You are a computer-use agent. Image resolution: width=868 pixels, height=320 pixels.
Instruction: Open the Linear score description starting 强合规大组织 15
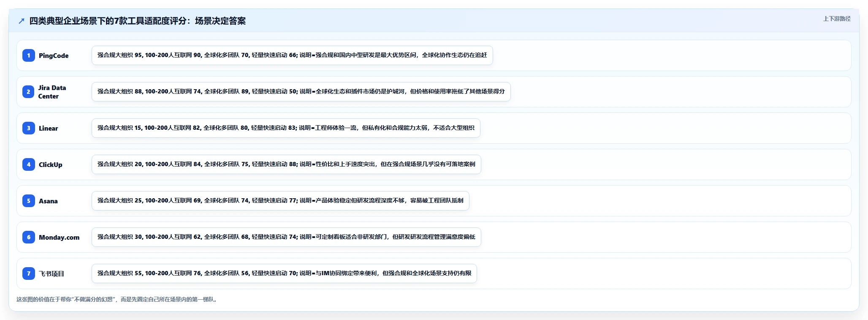pos(286,128)
